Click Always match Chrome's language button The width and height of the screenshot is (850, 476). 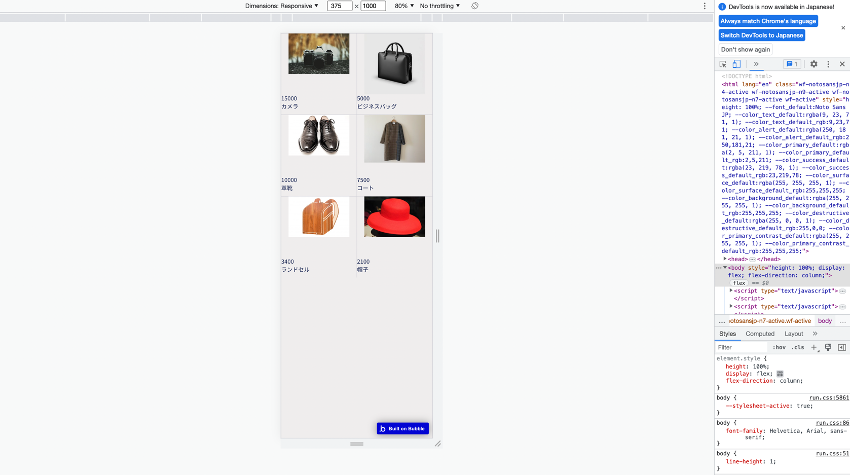pyautogui.click(x=768, y=20)
